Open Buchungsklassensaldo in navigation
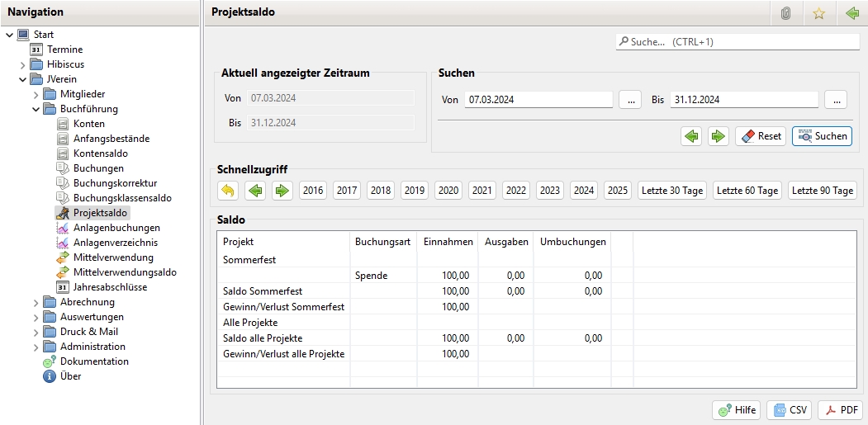The width and height of the screenshot is (868, 425). [x=121, y=198]
